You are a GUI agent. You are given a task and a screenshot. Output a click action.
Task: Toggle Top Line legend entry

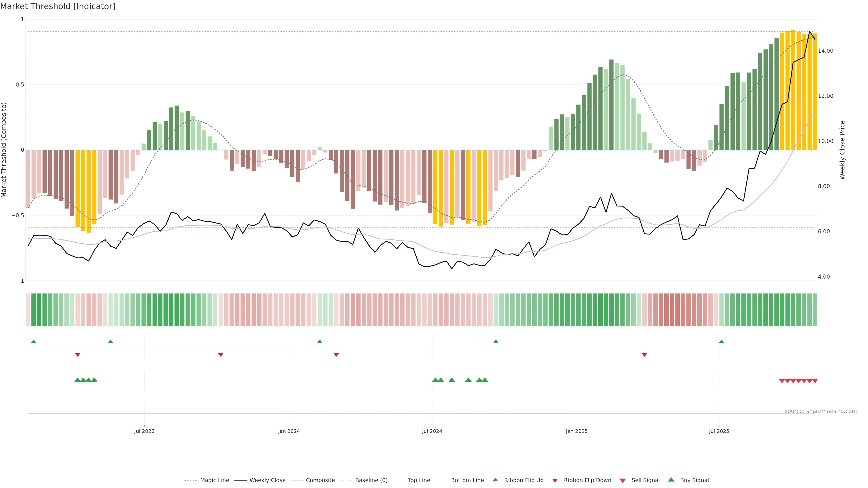(x=419, y=480)
